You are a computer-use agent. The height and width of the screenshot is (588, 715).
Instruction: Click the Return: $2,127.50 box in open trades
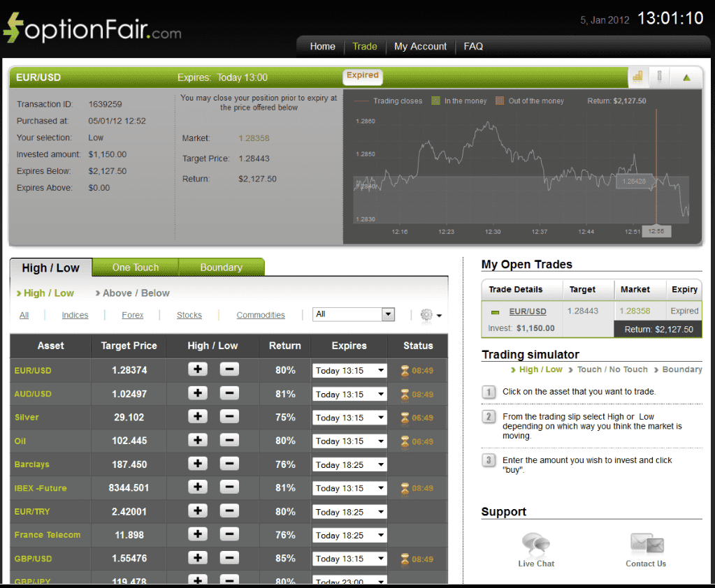[658, 330]
